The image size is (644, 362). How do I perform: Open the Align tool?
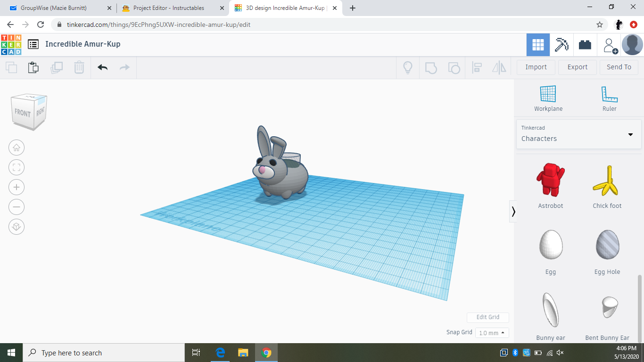coord(476,67)
